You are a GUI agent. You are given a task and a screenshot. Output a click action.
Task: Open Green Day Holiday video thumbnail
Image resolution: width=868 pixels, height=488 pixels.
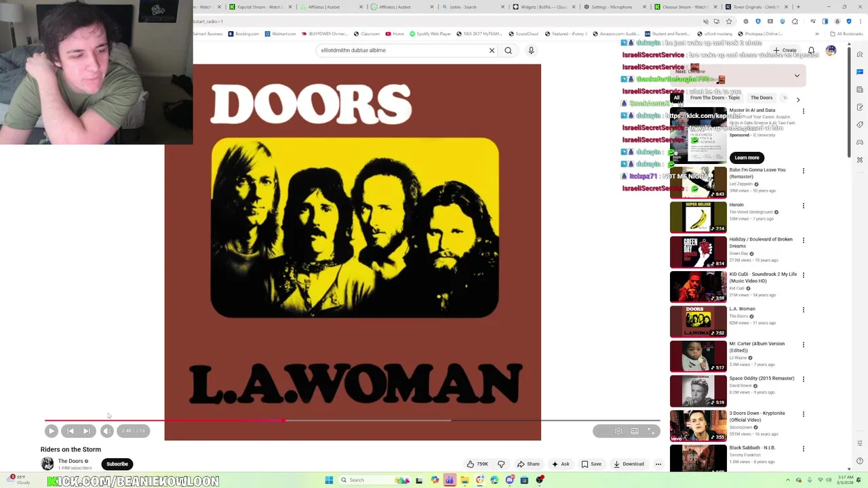[698, 251]
